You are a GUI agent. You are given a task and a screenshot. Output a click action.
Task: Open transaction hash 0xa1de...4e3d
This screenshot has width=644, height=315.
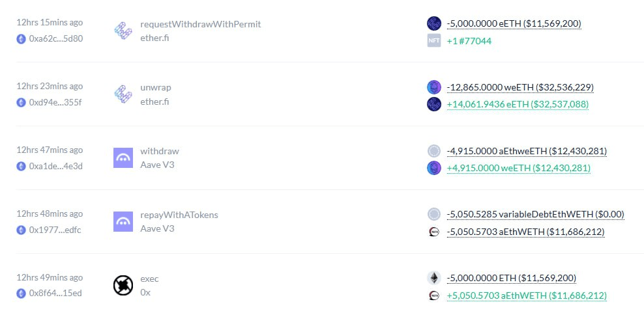click(x=55, y=166)
